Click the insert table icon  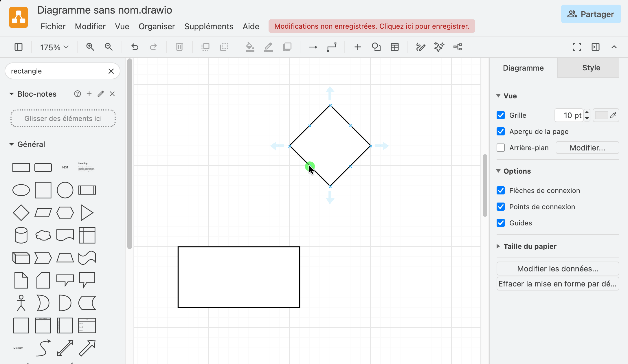(x=395, y=47)
